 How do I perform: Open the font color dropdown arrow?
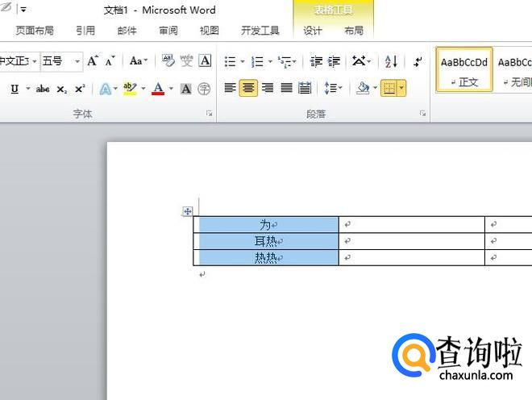click(171, 89)
